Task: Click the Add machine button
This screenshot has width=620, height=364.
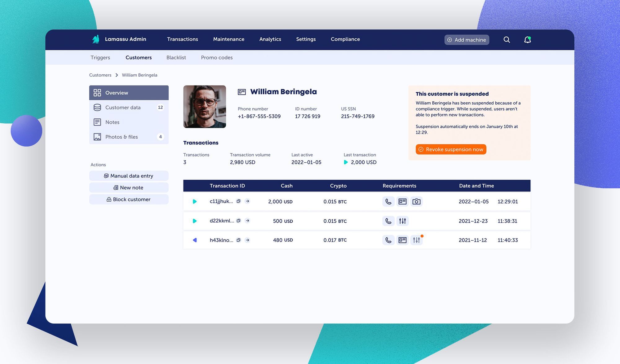Action: (467, 40)
